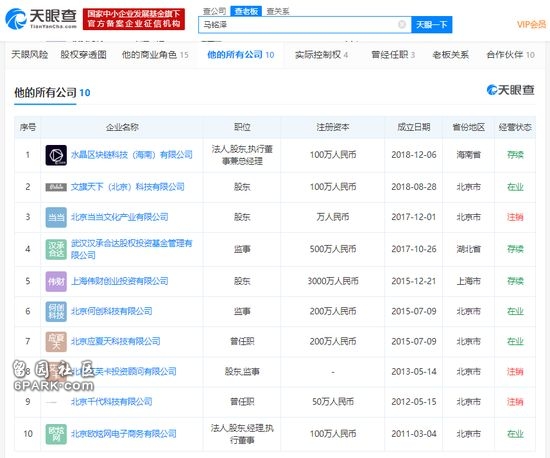Open 何创科技 company logo icon
The image size is (550, 458).
tap(56, 311)
